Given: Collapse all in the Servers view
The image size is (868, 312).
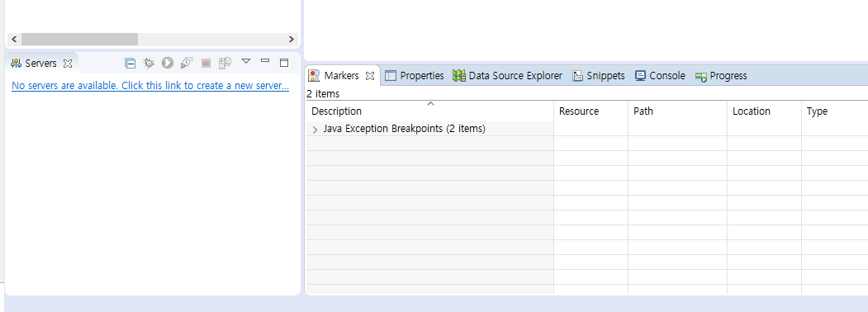Looking at the screenshot, I should (130, 63).
